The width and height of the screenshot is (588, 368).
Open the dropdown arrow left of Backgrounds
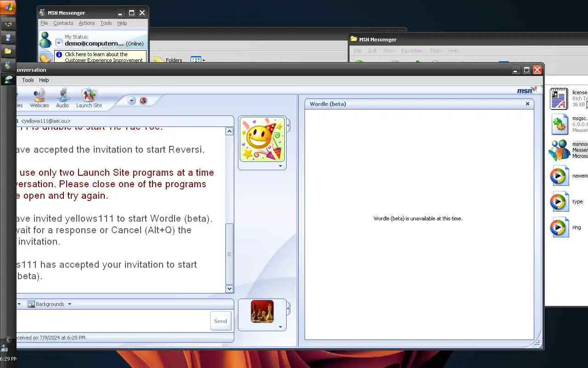coord(19,304)
